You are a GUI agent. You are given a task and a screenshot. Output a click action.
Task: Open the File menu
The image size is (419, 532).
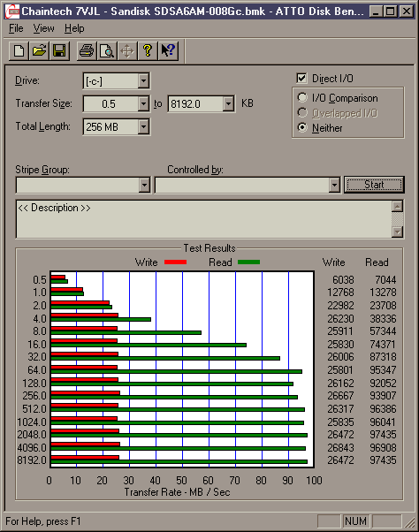coord(16,28)
